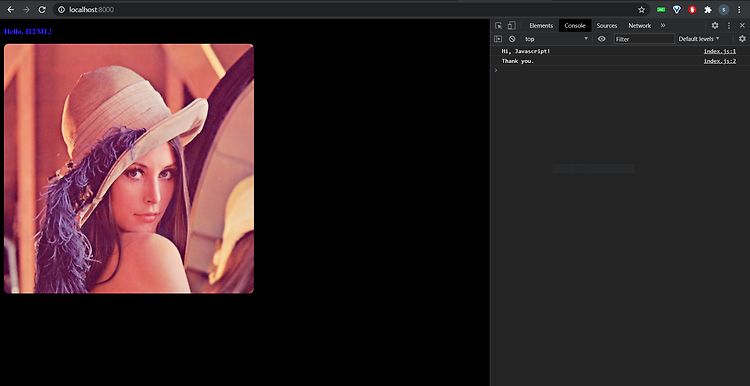Bookmark this page with the star
This screenshot has height=386, width=750.
pyautogui.click(x=641, y=10)
